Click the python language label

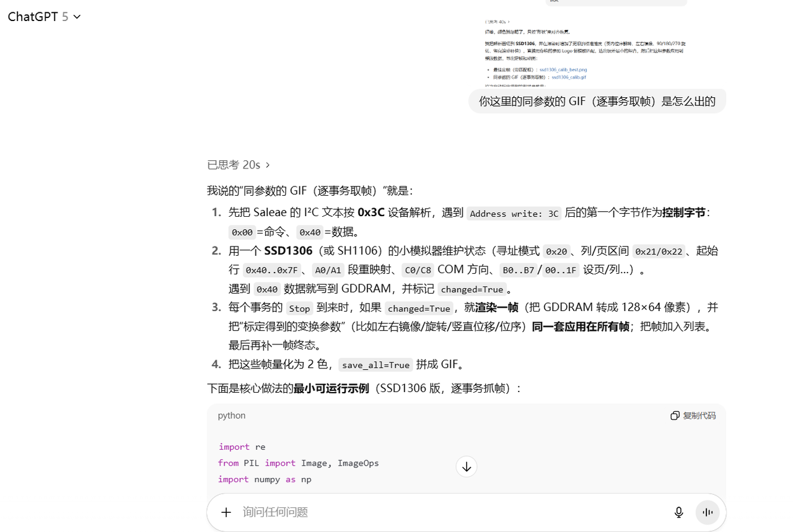coord(232,416)
